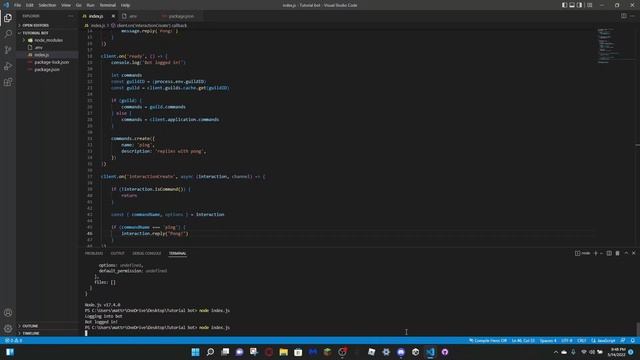The image size is (640, 360).
Task: Toggle primary side bar visibility
Action: [x=564, y=5]
